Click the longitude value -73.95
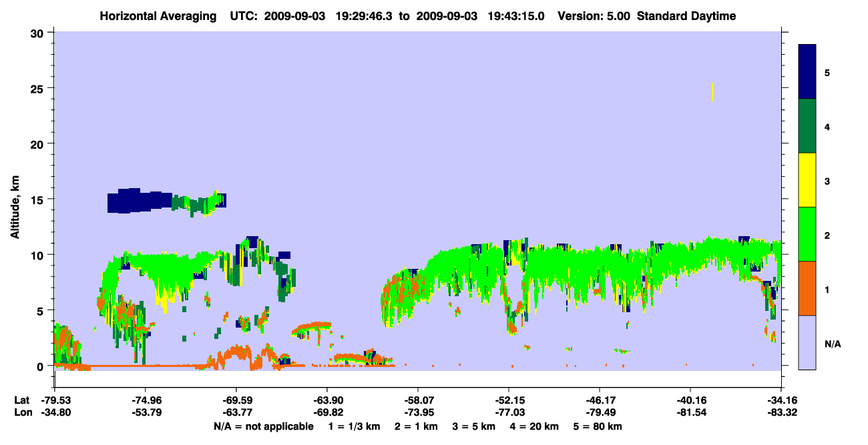This screenshot has width=868, height=445. [x=417, y=413]
